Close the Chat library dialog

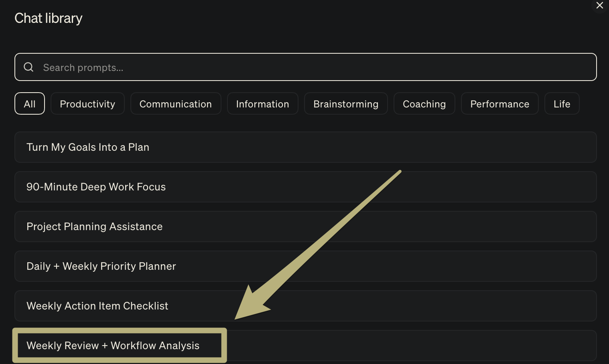599,6
